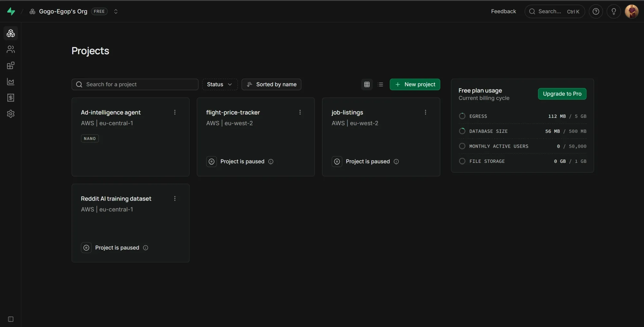
Task: Click the Monthly Active Users progress ring
Action: click(462, 146)
